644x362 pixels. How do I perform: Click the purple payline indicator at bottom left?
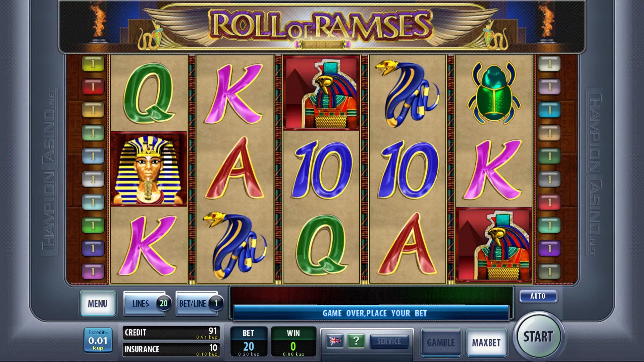click(x=93, y=271)
